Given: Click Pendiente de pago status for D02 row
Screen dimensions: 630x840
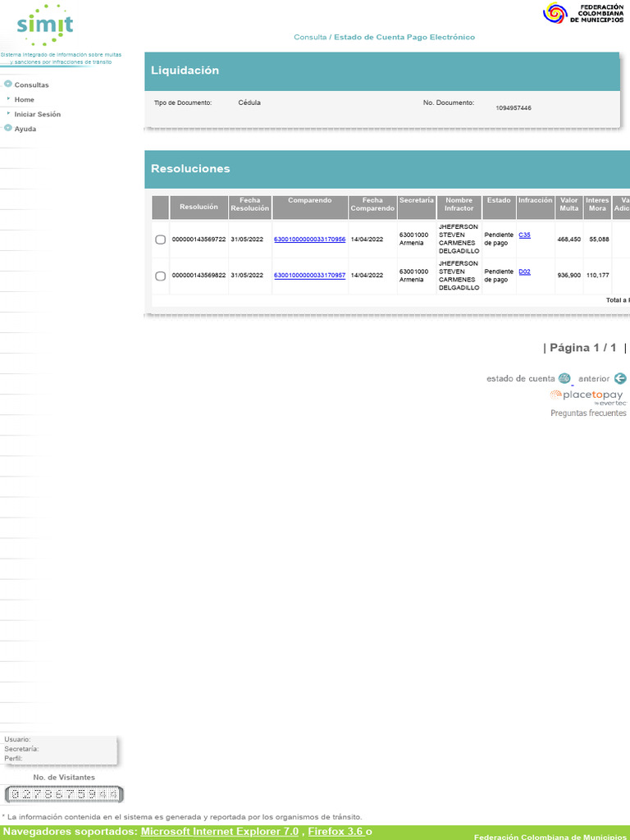Looking at the screenshot, I should click(499, 276).
